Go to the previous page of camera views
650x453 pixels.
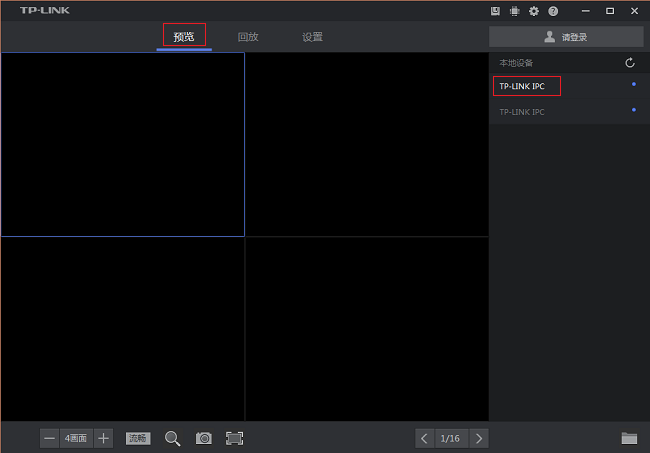coord(425,438)
